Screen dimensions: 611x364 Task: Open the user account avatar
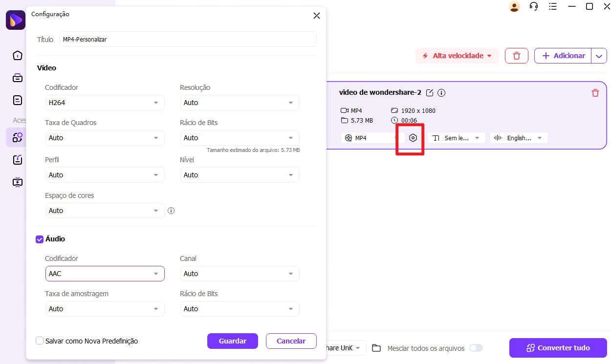click(x=514, y=6)
